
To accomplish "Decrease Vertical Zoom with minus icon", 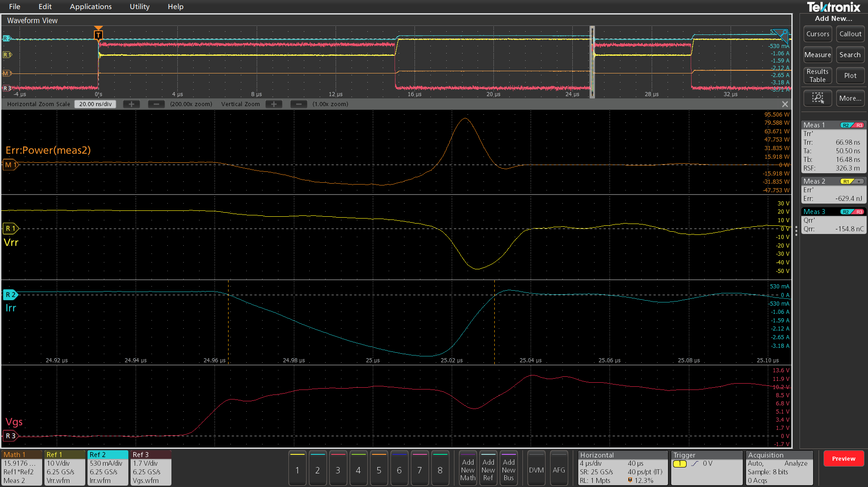I will tap(298, 104).
